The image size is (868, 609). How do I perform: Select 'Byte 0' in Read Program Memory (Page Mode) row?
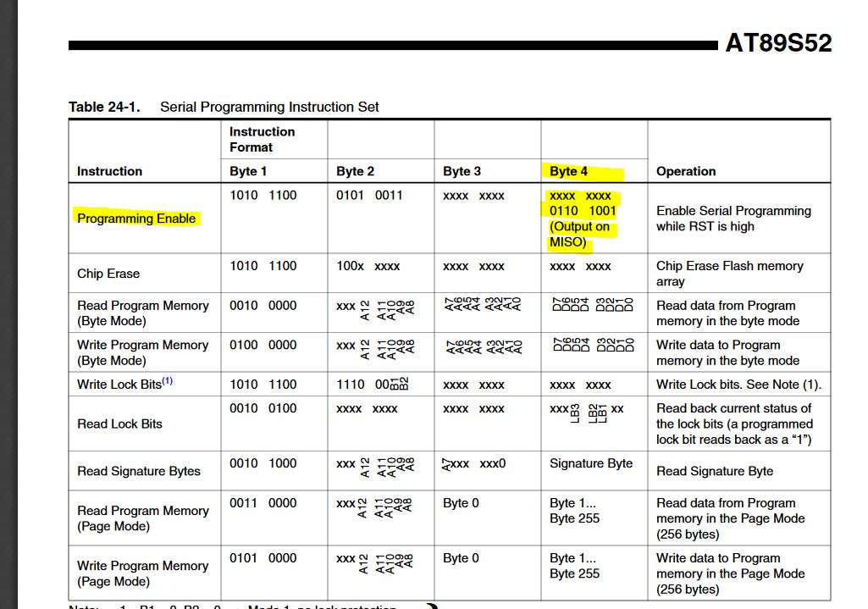461,503
